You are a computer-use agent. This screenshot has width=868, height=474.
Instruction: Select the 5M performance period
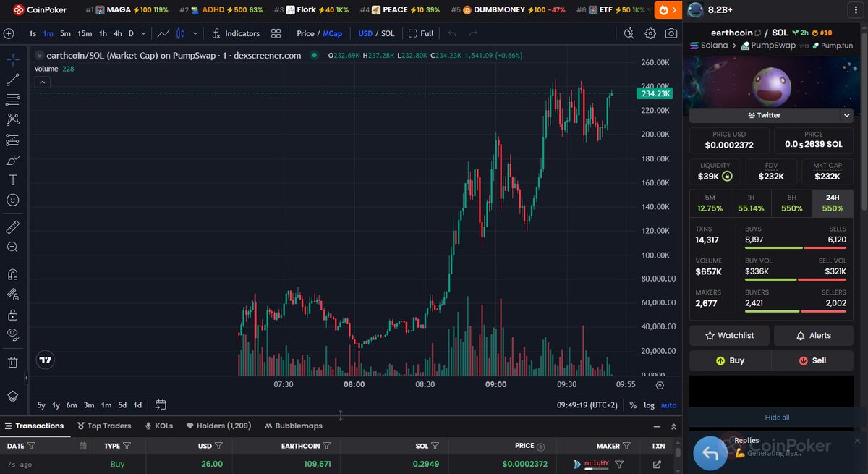(710, 203)
